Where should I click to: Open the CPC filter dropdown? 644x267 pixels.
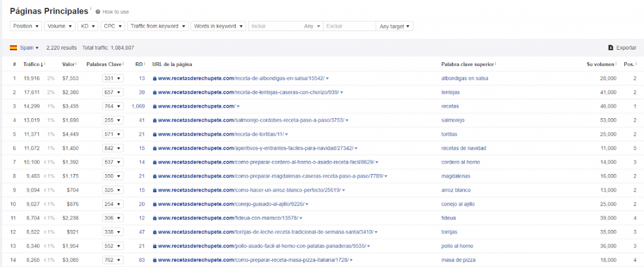[113, 26]
